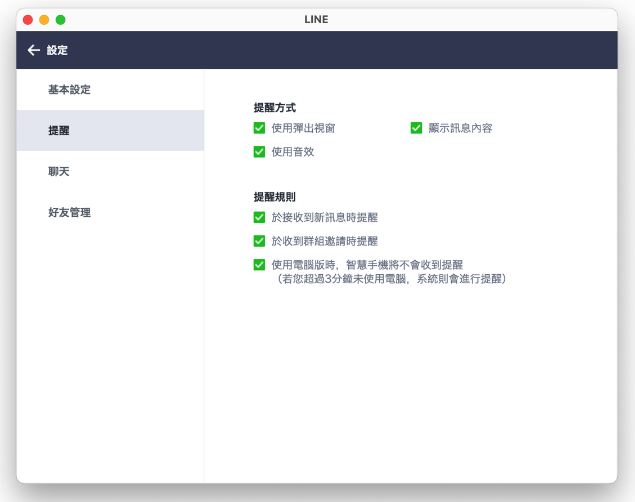This screenshot has height=502, width=635.
Task: Toggle 於接收到新訊息時提醒 checkbox
Action: (259, 217)
